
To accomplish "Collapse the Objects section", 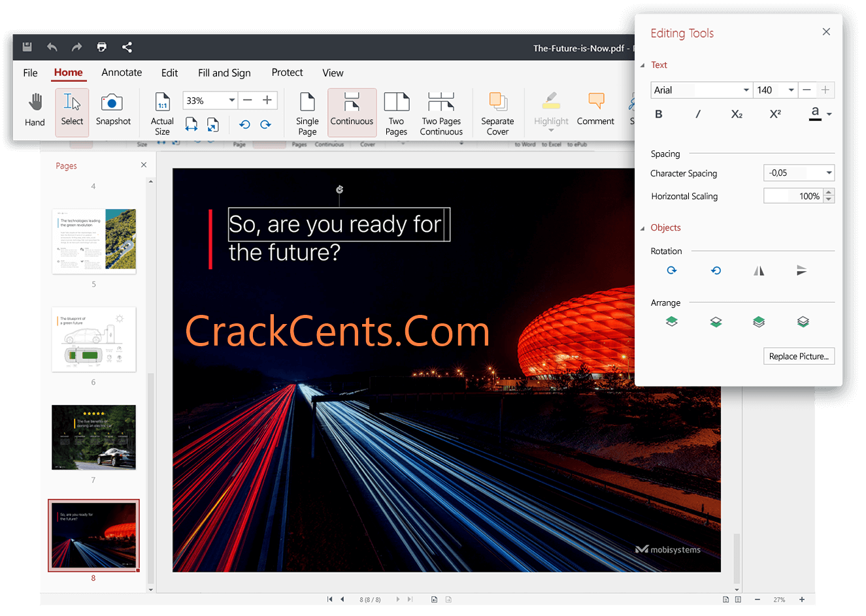I will pyautogui.click(x=642, y=228).
